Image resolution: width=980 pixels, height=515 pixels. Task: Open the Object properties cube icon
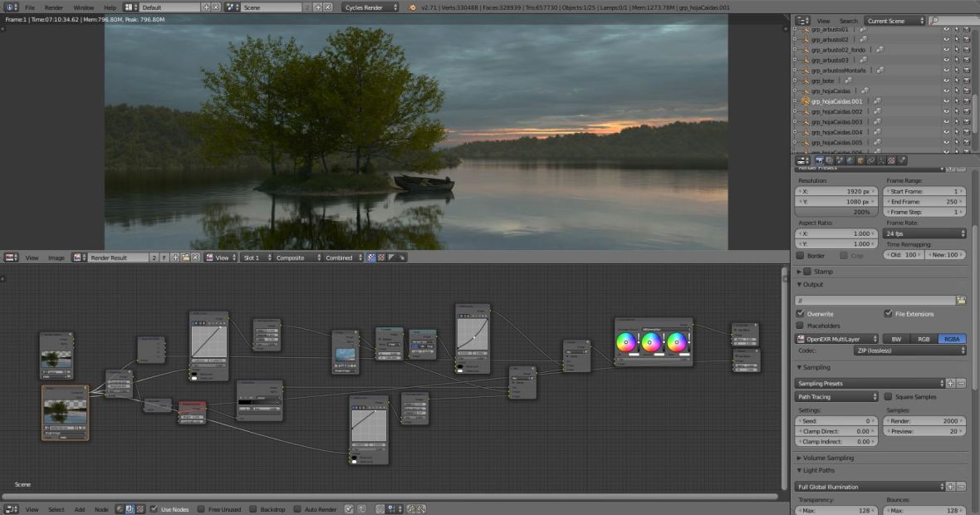860,160
